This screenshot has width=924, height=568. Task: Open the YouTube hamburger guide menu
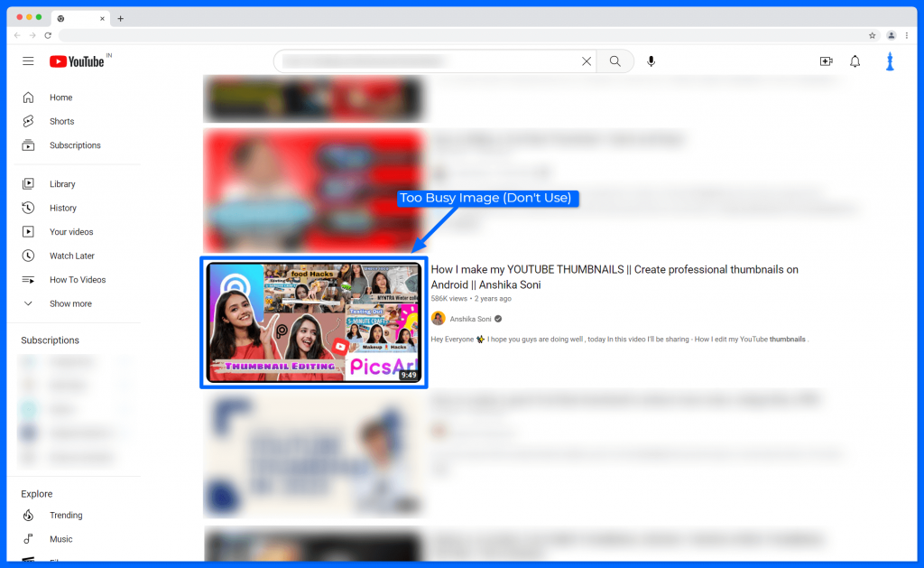click(28, 61)
